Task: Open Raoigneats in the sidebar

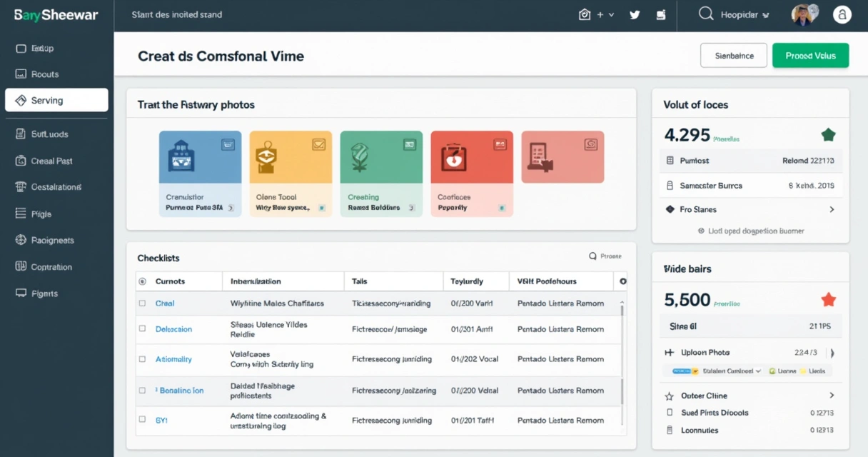Action: (53, 241)
